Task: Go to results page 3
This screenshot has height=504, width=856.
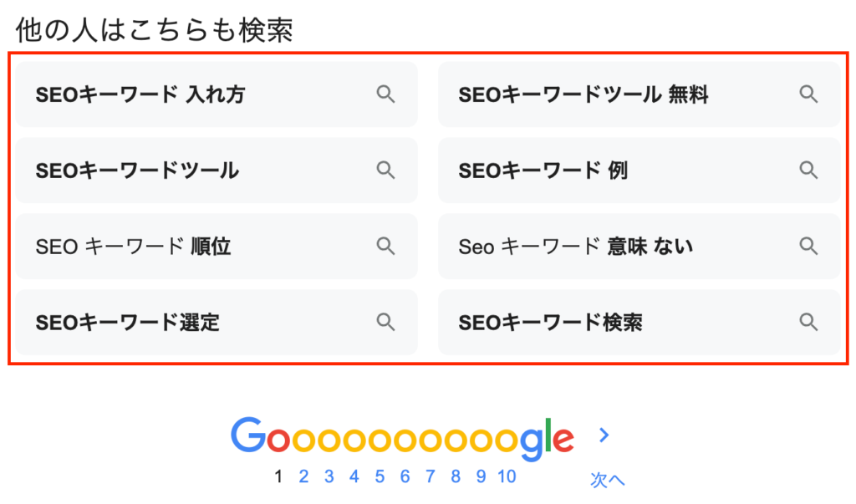Action: click(329, 477)
